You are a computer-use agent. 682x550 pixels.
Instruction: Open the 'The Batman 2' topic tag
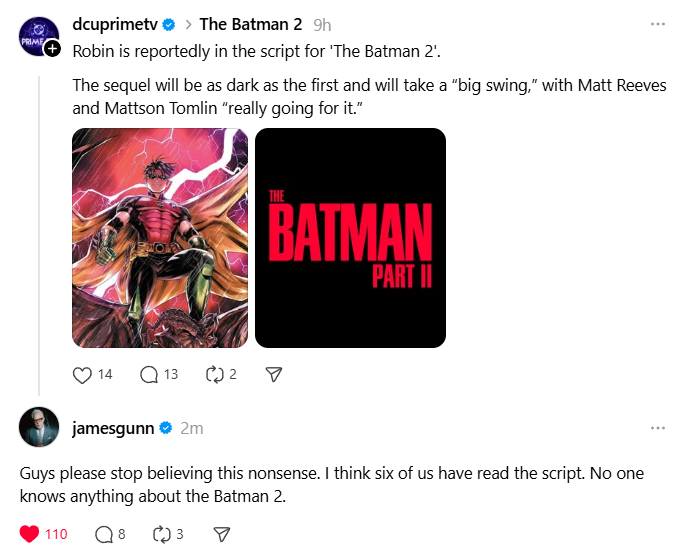pos(251,24)
